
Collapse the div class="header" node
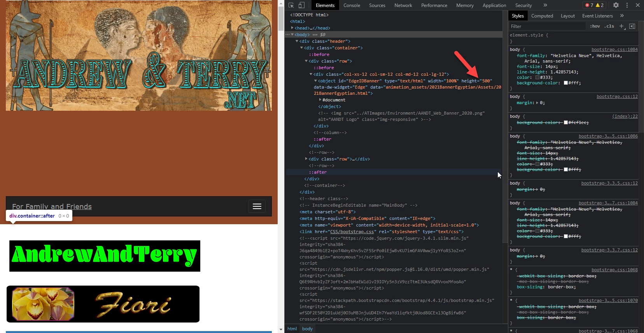(297, 41)
